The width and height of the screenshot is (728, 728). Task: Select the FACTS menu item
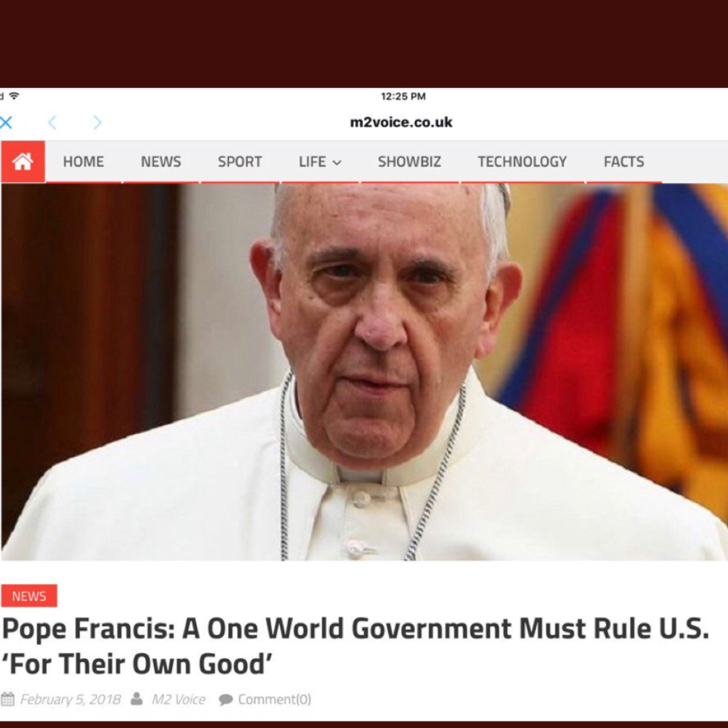(624, 162)
